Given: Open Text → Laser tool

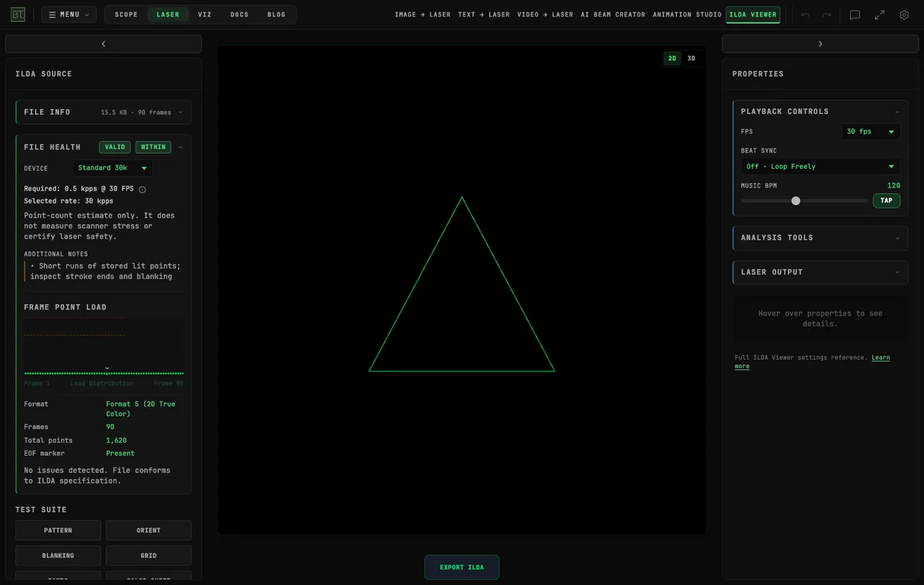Looking at the screenshot, I should pyautogui.click(x=484, y=14).
